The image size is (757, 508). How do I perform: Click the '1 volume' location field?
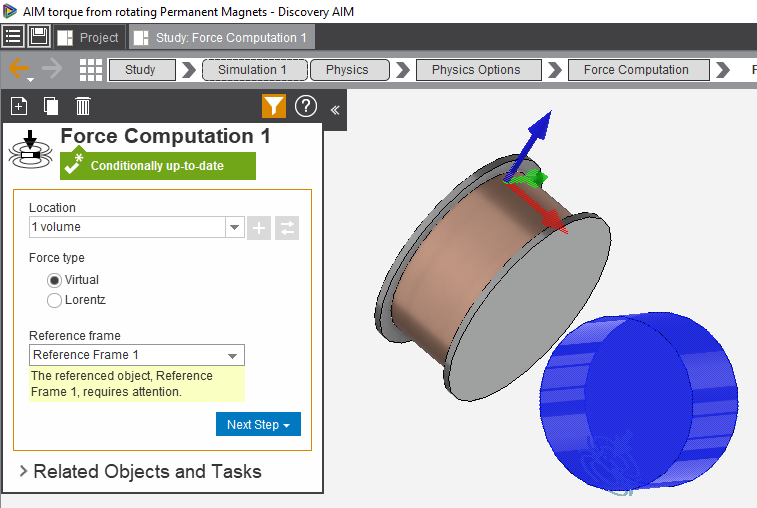[x=127, y=227]
